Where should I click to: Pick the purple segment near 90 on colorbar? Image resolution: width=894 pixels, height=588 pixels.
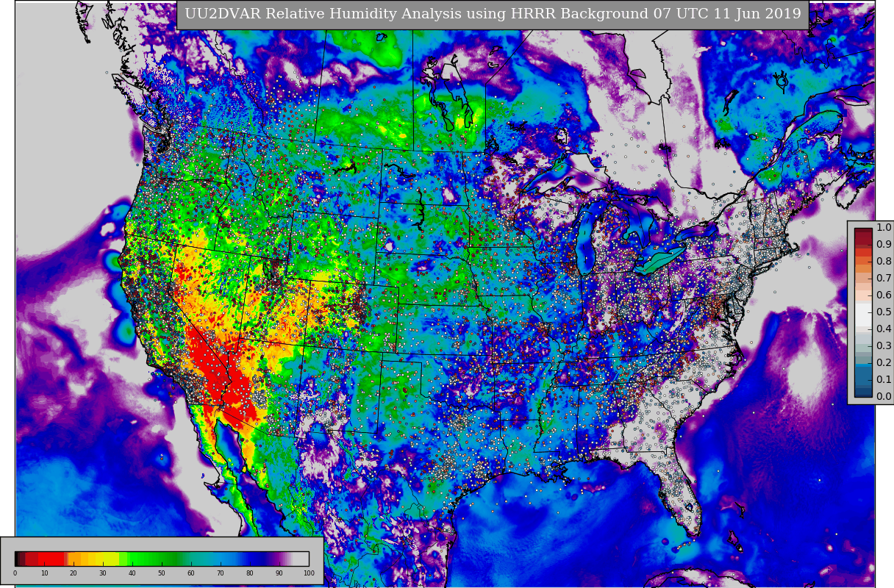pyautogui.click(x=279, y=559)
